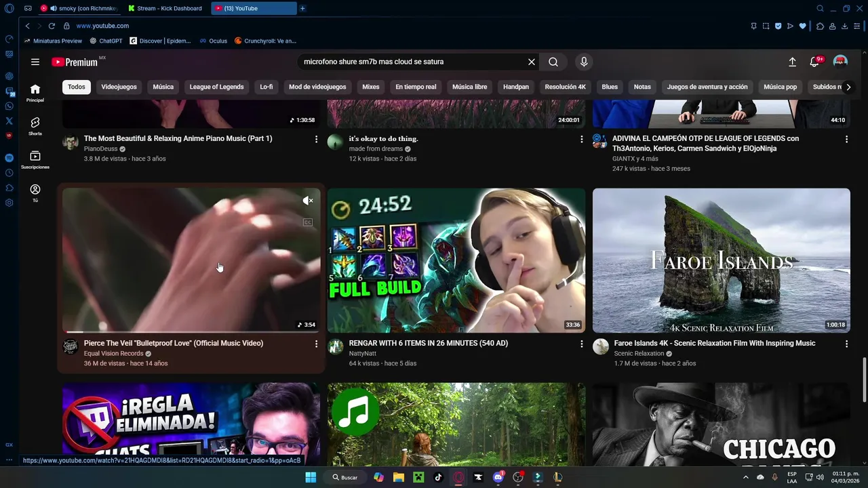
Task: Clear the search box with X
Action: click(532, 62)
